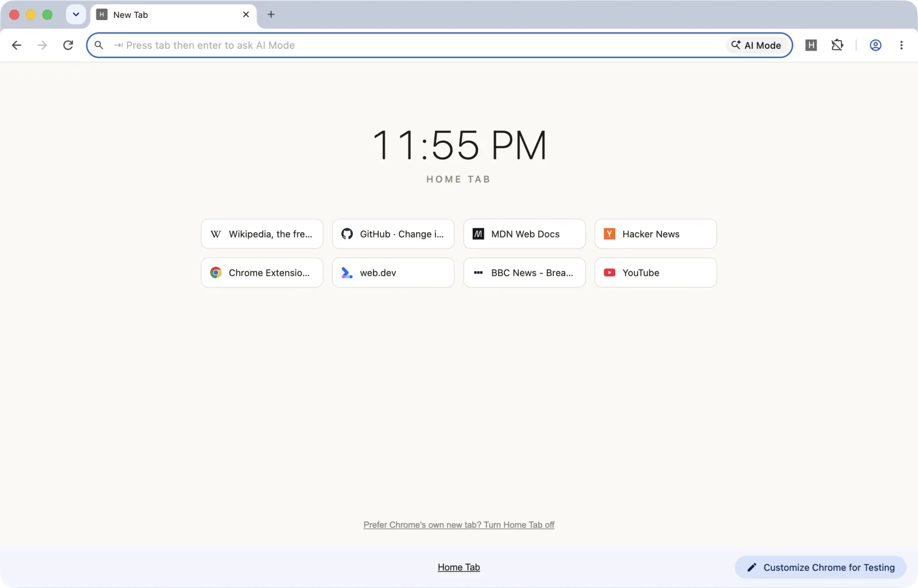Reload the current page
The width and height of the screenshot is (918, 588).
pyautogui.click(x=68, y=45)
